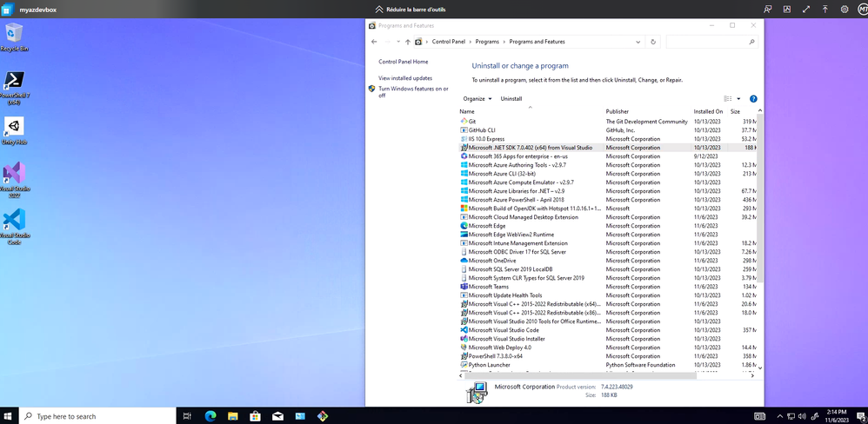Click 'Réduire la barre d'outils' collapse control
Screen dimensions: 868x424
[411, 9]
